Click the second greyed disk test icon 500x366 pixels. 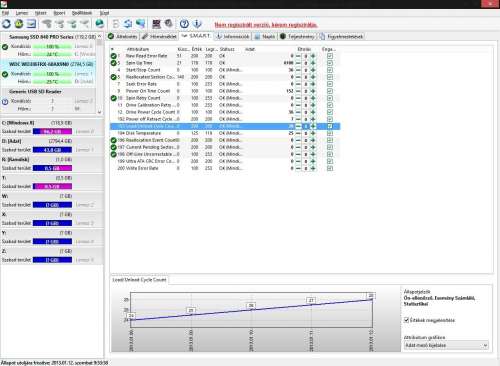pyautogui.click(x=60, y=24)
